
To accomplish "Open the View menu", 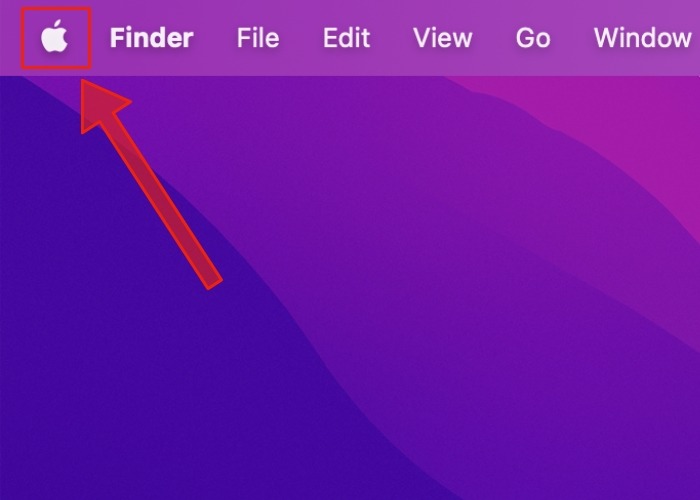I will click(x=442, y=38).
